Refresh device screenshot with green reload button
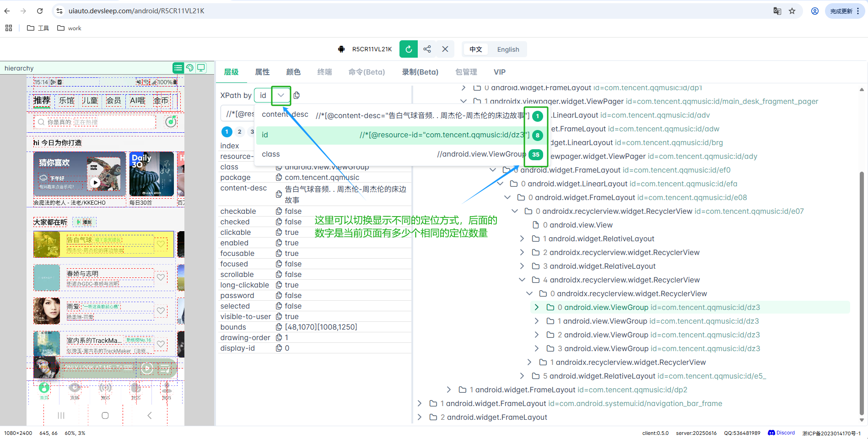This screenshot has width=868, height=439. pos(408,49)
